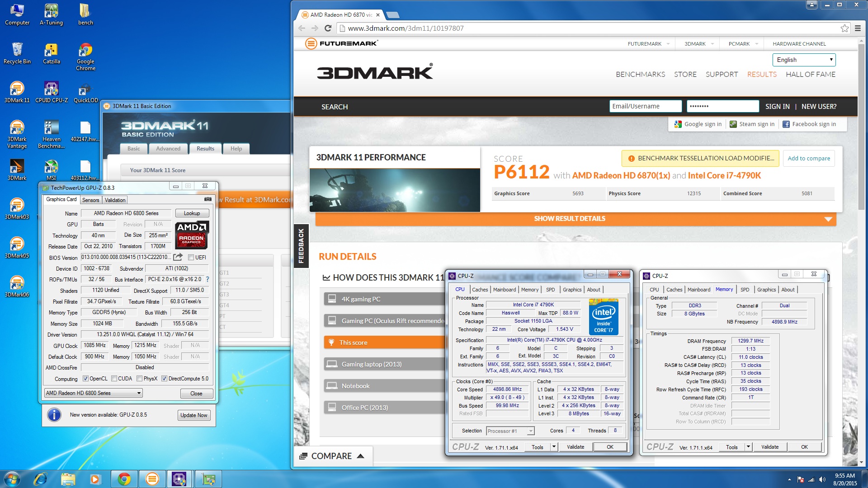Open QuickLOD desktop shortcut
Image resolution: width=868 pixels, height=488 pixels.
coord(85,92)
